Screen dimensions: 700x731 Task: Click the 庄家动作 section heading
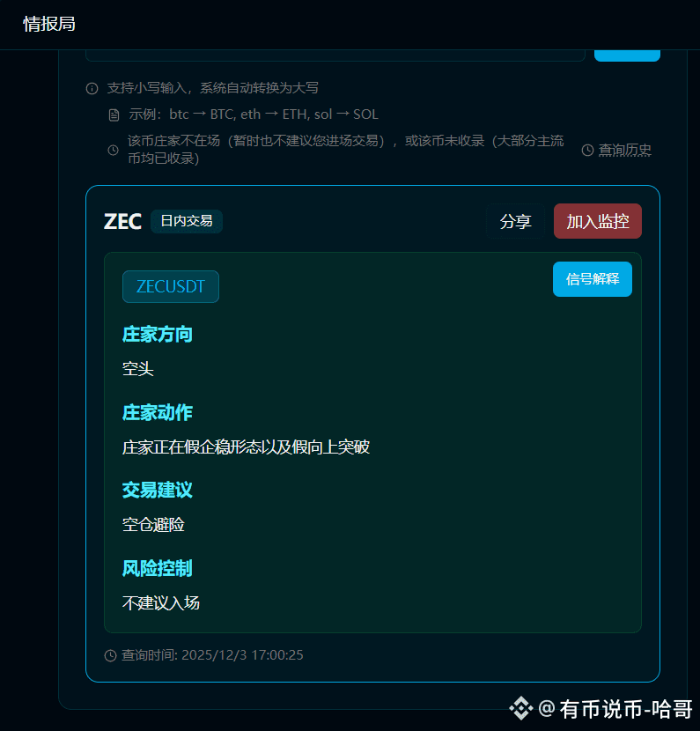tap(157, 412)
